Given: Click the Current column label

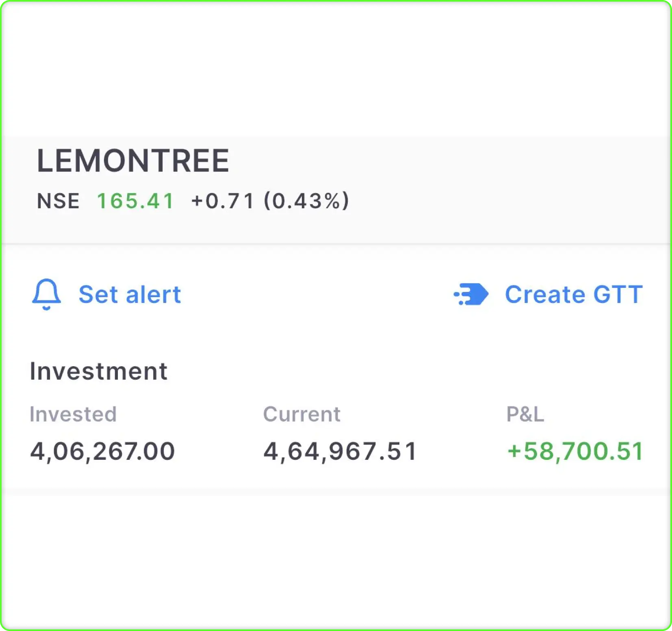Looking at the screenshot, I should tap(301, 414).
